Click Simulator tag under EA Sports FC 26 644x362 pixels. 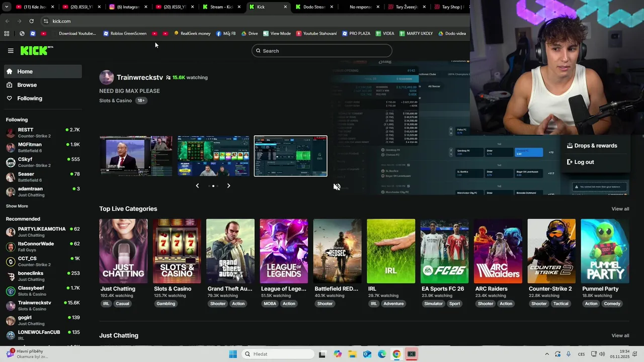(433, 304)
